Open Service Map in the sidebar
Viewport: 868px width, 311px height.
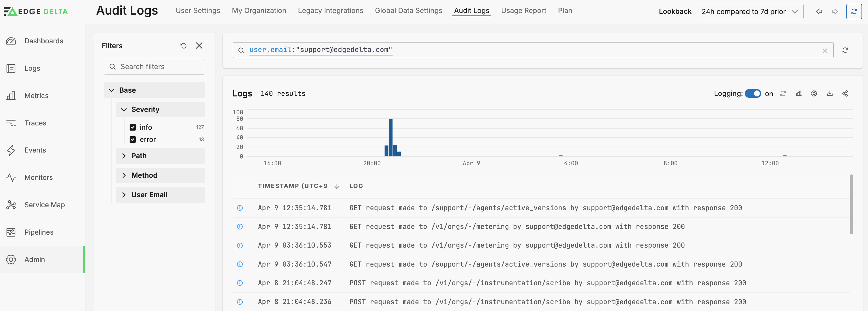[44, 205]
